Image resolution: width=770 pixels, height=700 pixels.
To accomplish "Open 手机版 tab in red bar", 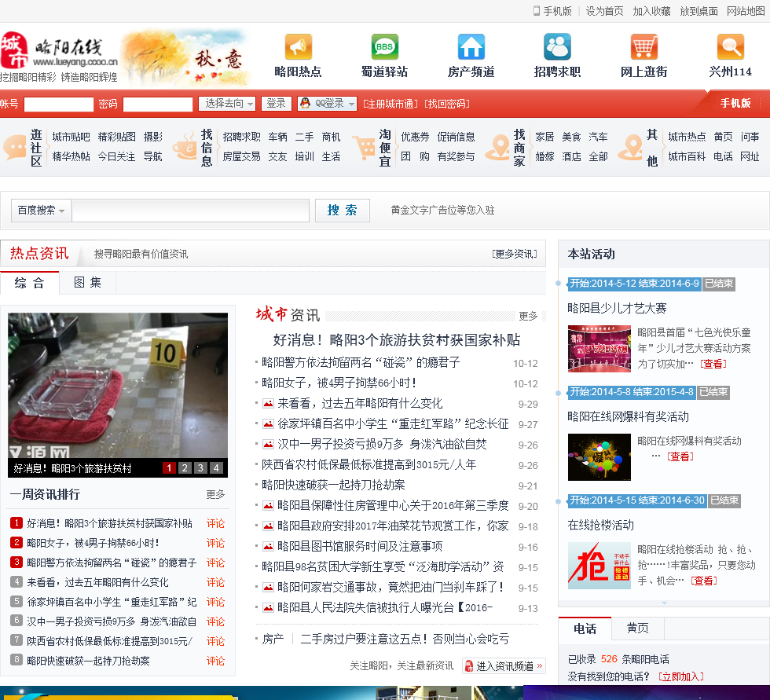I will [x=735, y=103].
